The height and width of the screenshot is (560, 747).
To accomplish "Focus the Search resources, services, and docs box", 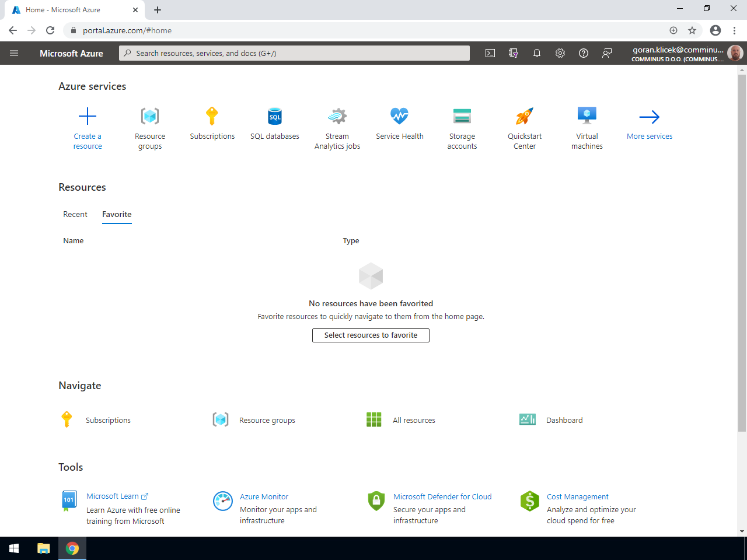I will 295,53.
